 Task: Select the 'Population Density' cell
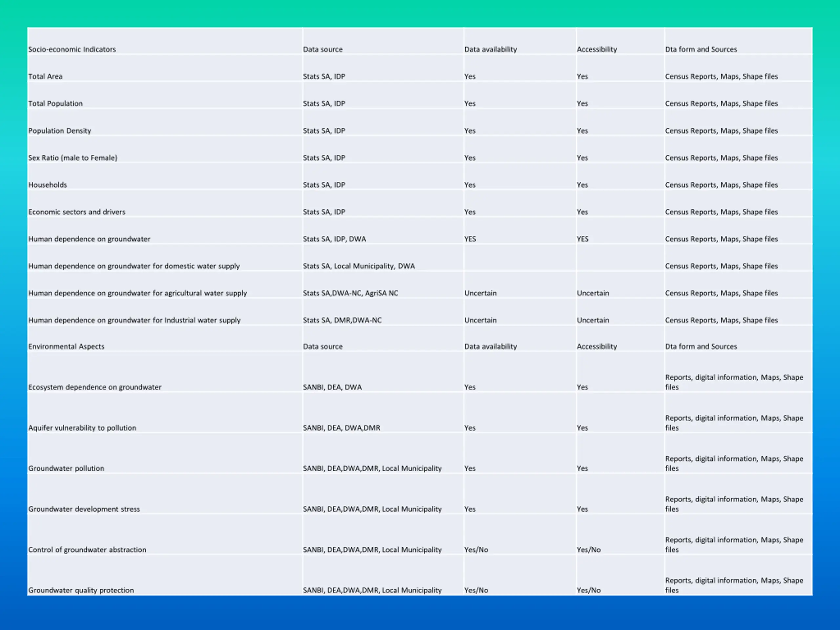click(x=60, y=131)
